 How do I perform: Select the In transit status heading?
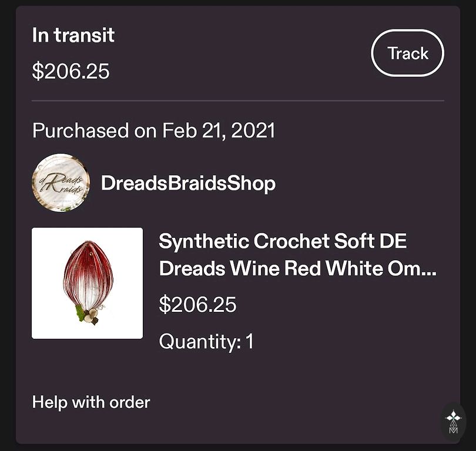click(73, 35)
